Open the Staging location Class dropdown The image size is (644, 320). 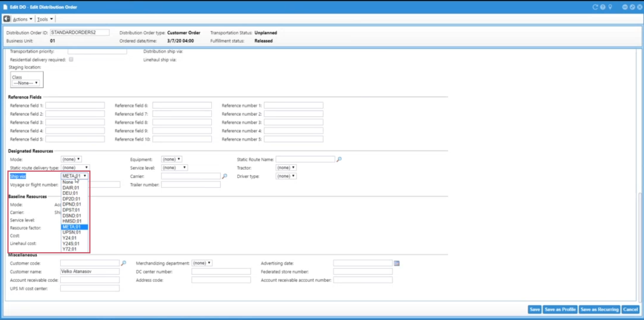tap(25, 83)
